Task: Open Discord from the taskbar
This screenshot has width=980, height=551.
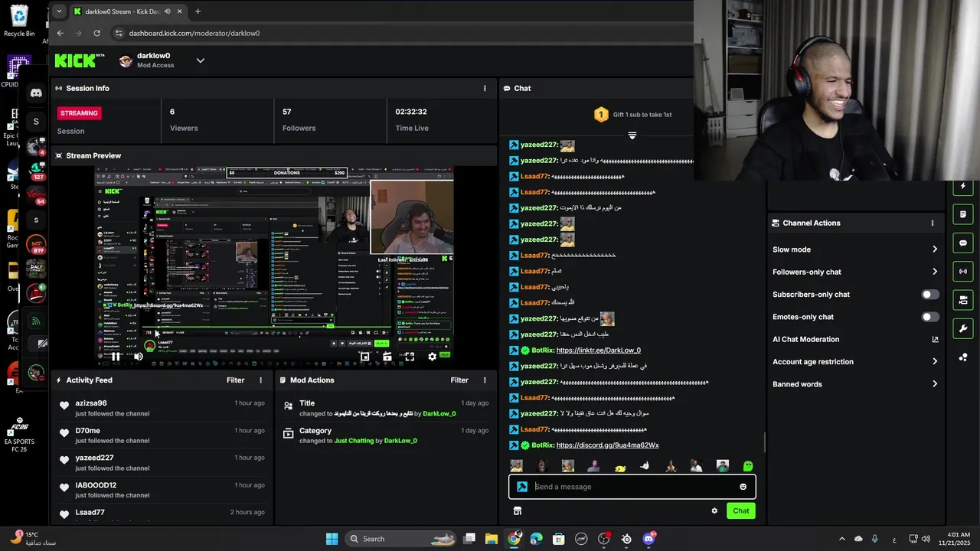Action: tap(649, 539)
